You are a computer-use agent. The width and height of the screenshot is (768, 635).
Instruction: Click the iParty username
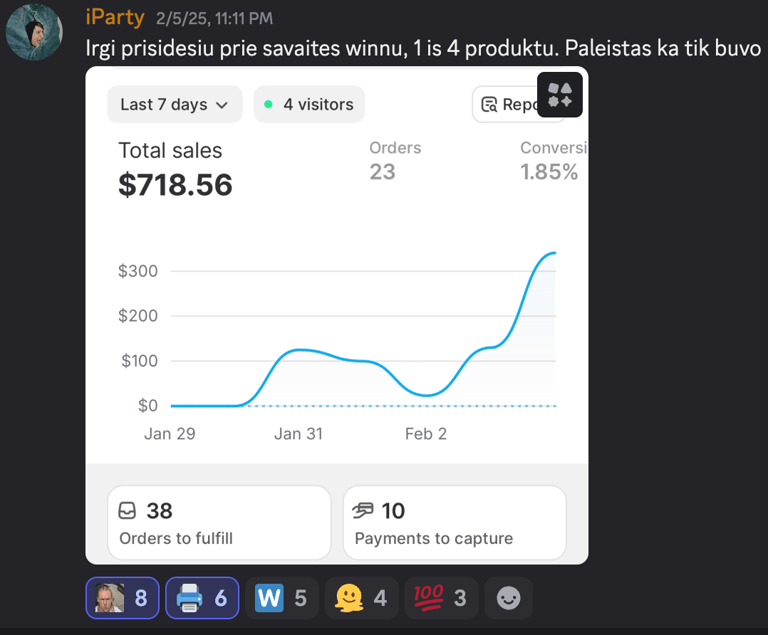pos(115,18)
